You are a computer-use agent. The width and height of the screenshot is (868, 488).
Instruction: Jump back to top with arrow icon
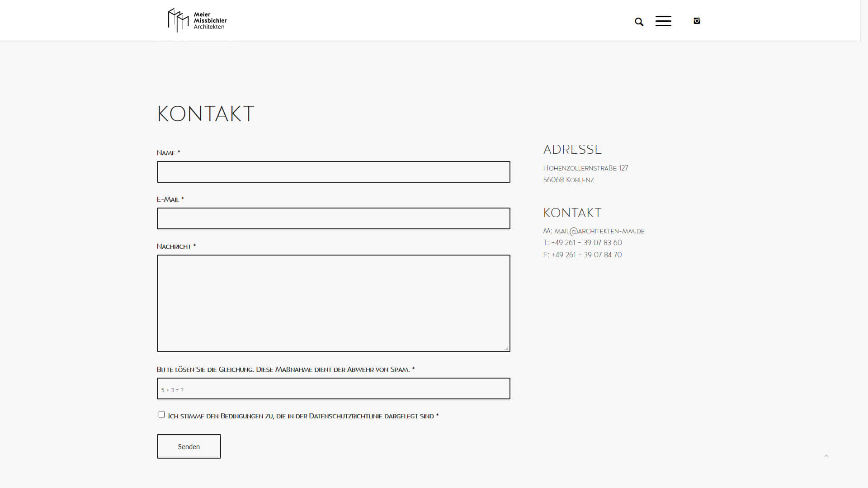[x=826, y=456]
